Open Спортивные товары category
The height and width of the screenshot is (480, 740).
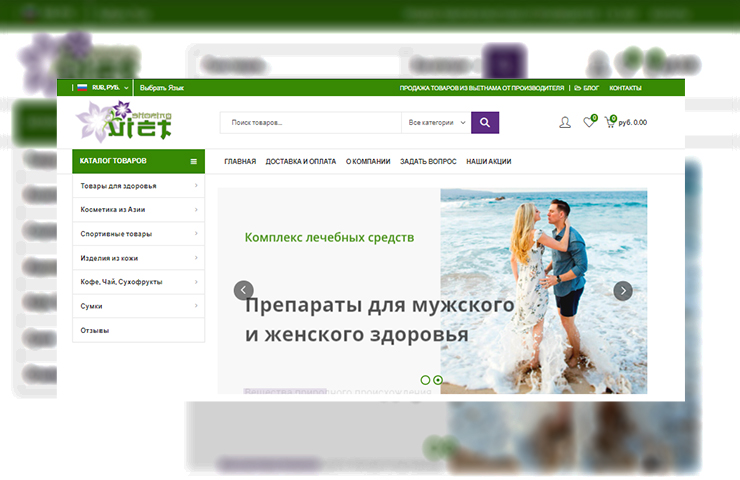pyautogui.click(x=116, y=234)
